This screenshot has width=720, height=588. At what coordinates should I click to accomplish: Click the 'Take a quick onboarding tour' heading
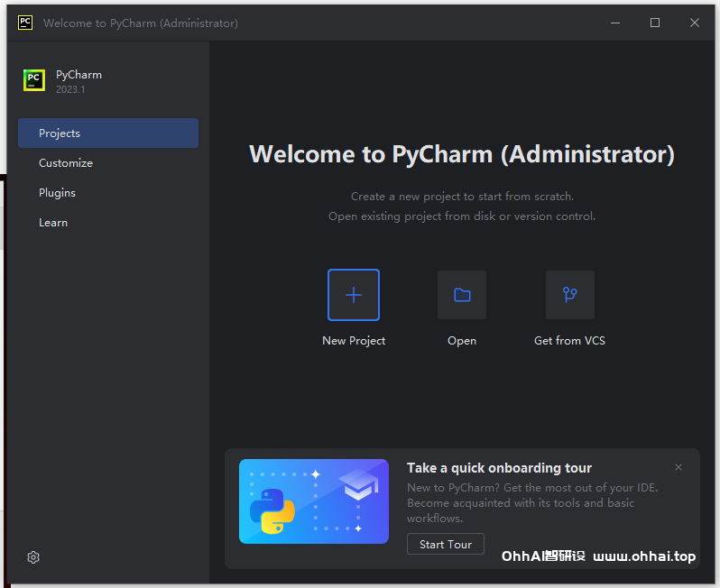(x=499, y=468)
